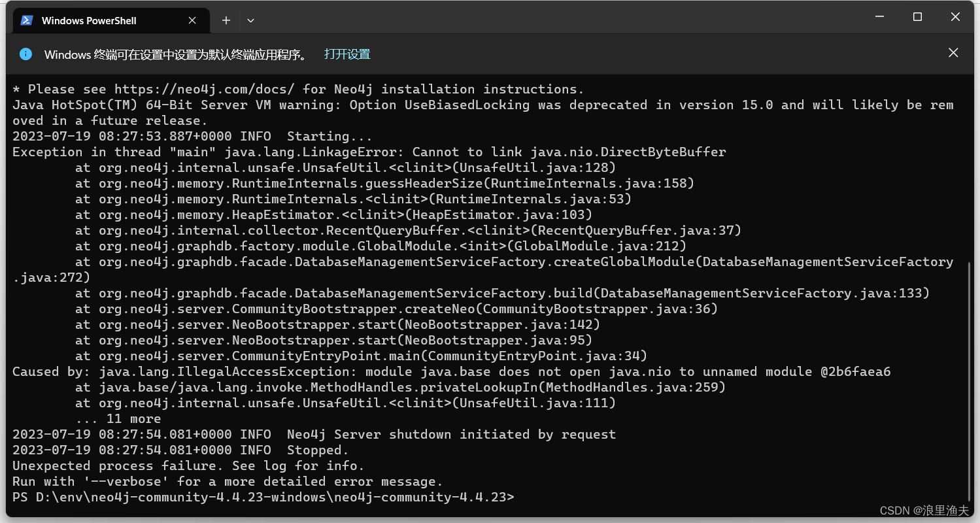The image size is (980, 523).
Task: Click the PowerShell prompt line D:\env\neo4j-community-4.4.23
Action: (263, 498)
